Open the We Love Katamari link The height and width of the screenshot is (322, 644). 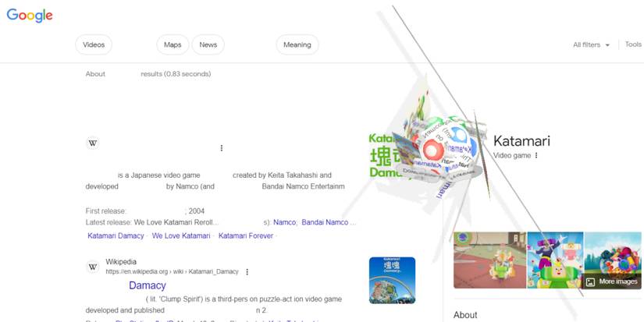[x=181, y=235]
